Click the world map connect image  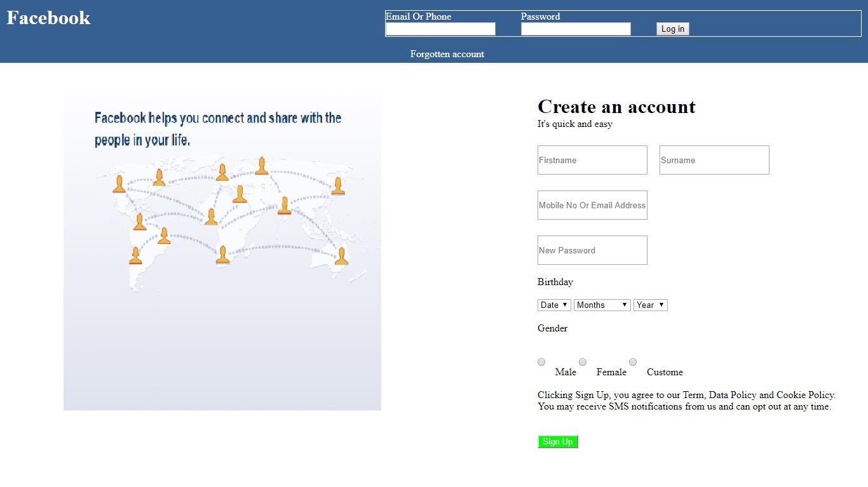pyautogui.click(x=222, y=253)
